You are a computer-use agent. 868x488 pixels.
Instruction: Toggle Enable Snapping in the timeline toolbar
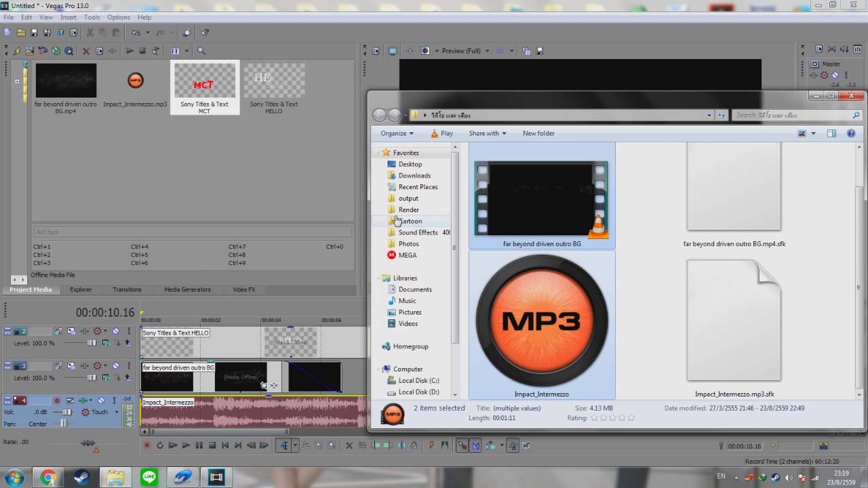tap(462, 445)
